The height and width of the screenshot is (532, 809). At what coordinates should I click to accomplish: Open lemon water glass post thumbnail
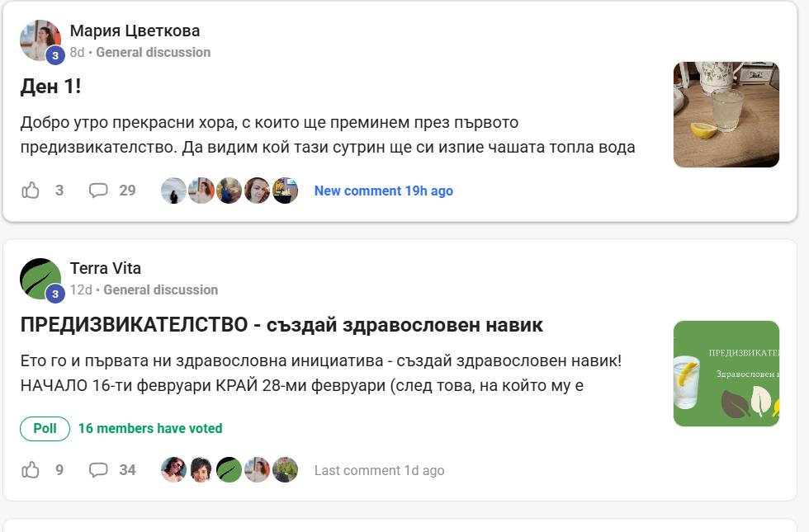[726, 115]
